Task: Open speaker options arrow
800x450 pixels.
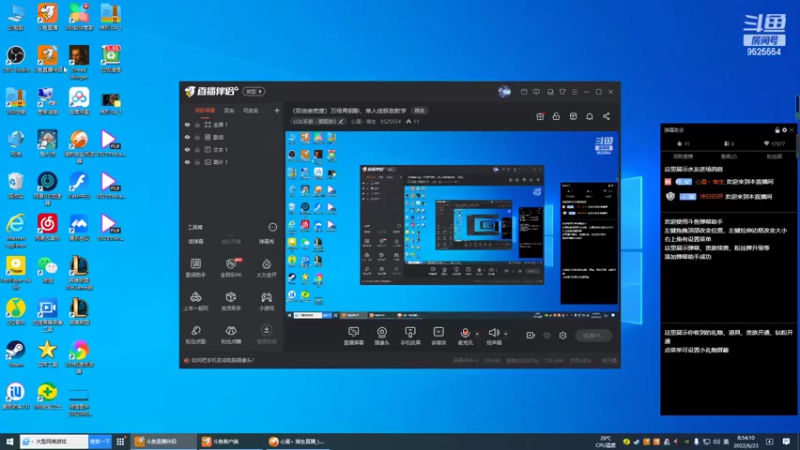Action: 506,334
